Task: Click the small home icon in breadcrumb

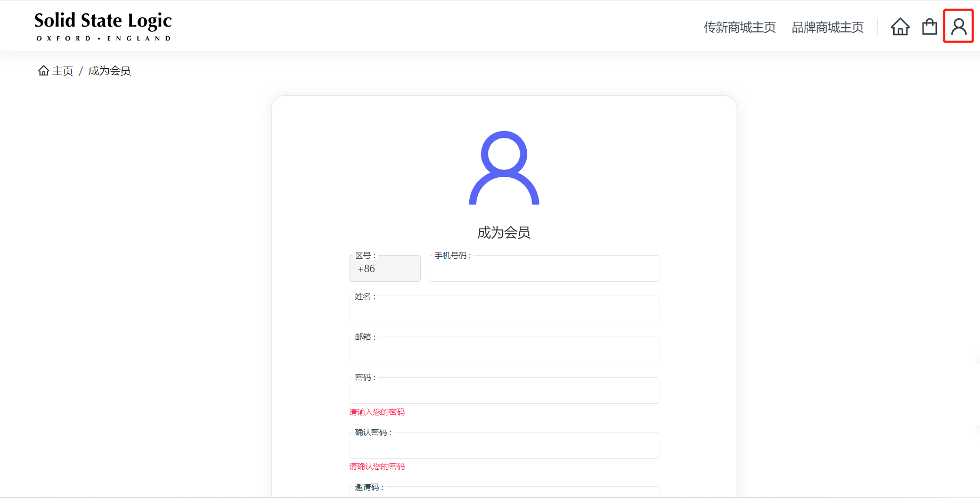Action: [x=44, y=71]
